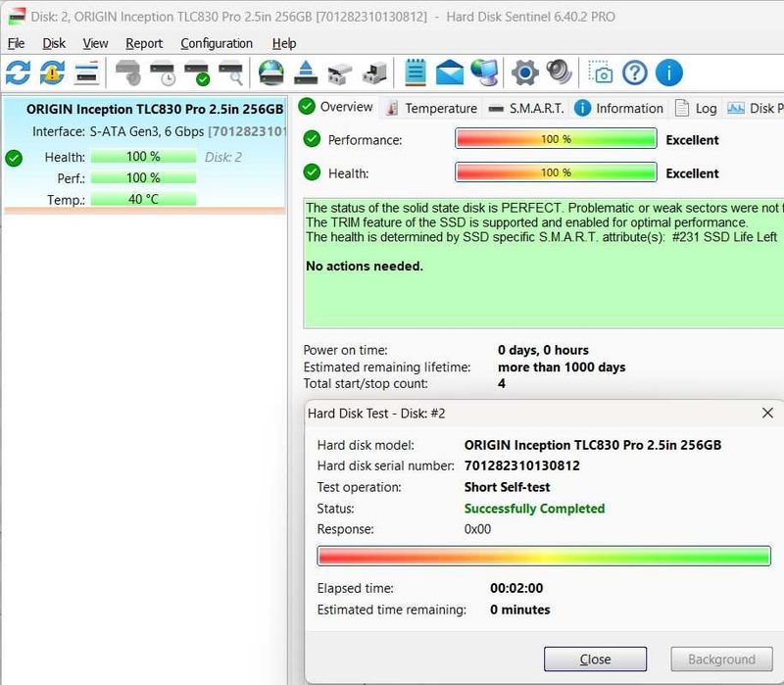The height and width of the screenshot is (685, 784).
Task: Select the Overview tab
Action: pyautogui.click(x=335, y=107)
